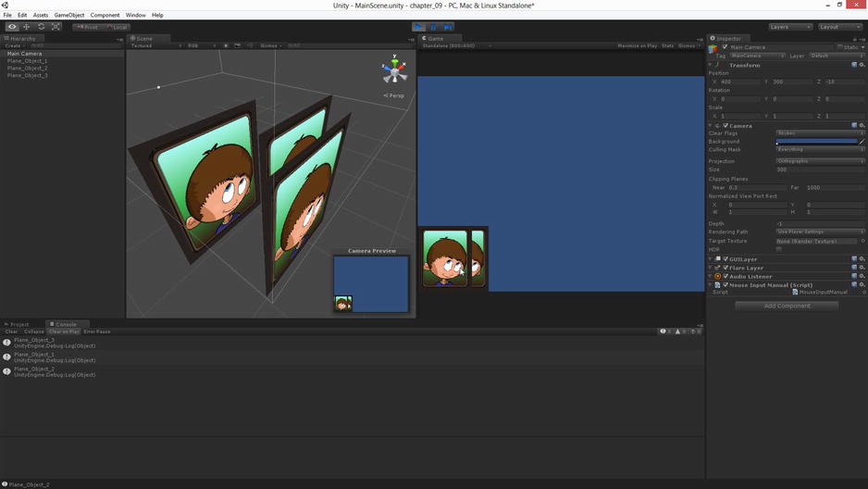Select the Rotate transform tool
Viewport: 868px width, 489px height.
(x=41, y=27)
